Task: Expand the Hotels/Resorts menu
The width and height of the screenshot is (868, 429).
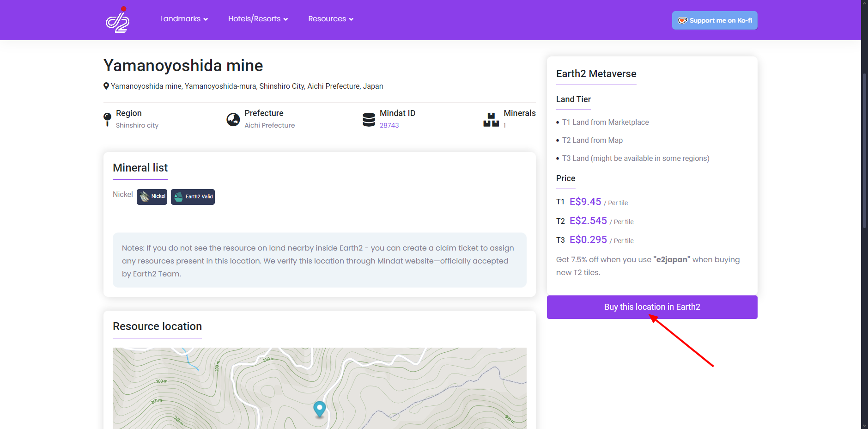Action: pyautogui.click(x=258, y=19)
